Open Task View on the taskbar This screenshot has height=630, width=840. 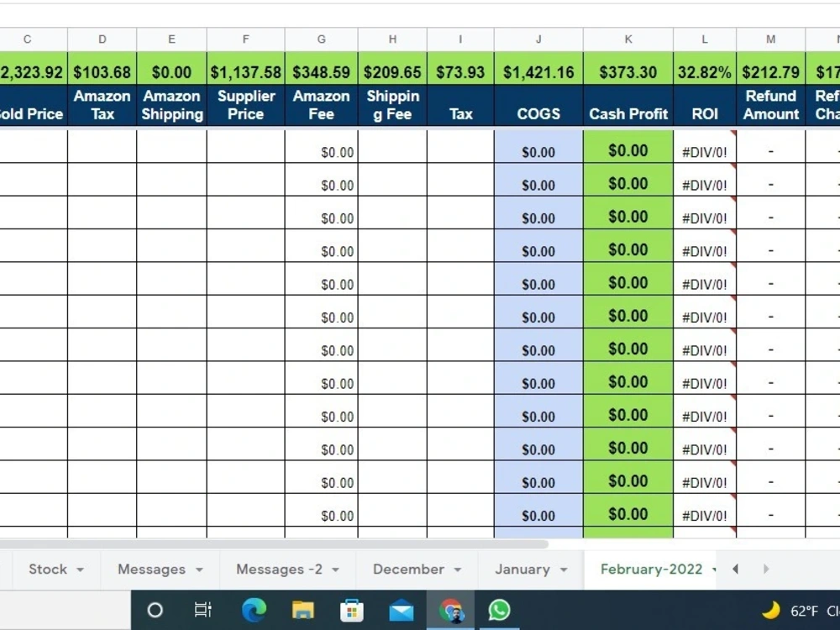pos(203,610)
